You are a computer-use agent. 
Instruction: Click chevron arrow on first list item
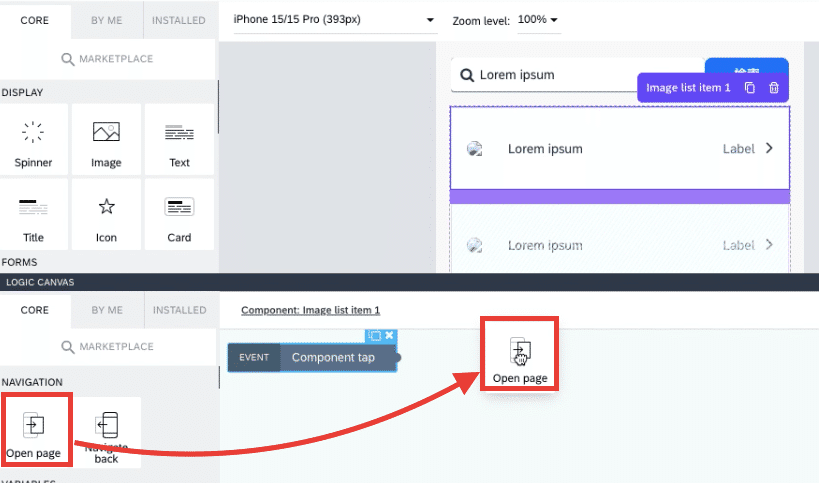click(x=769, y=148)
